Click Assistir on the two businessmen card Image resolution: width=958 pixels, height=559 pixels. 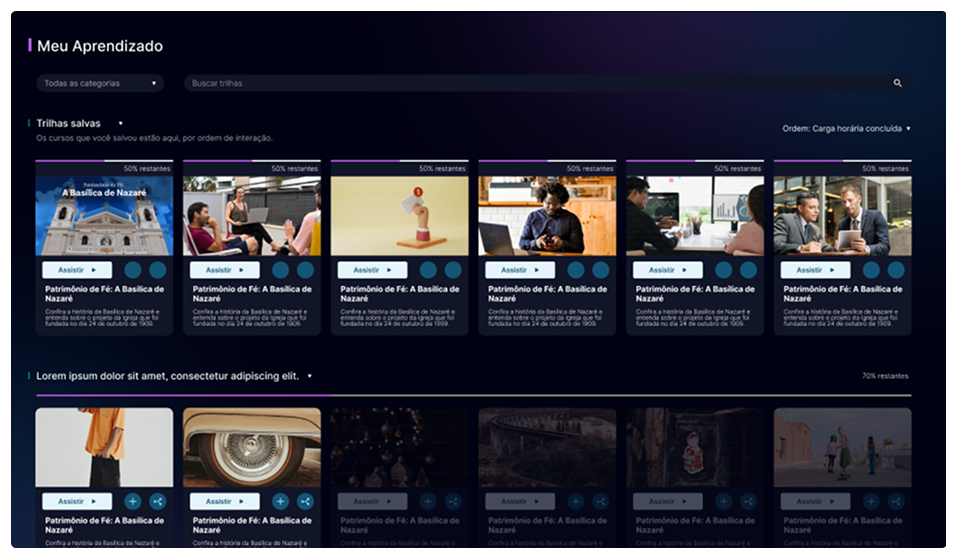[816, 270]
